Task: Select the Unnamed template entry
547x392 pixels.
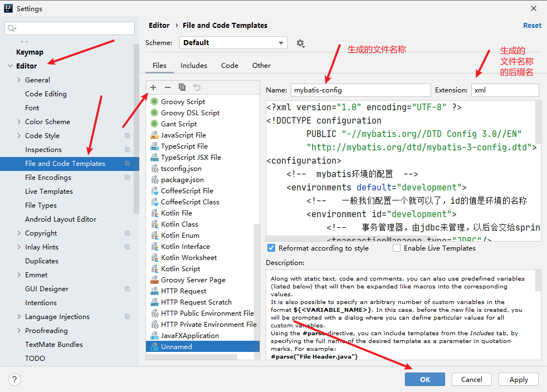Action: (203, 347)
